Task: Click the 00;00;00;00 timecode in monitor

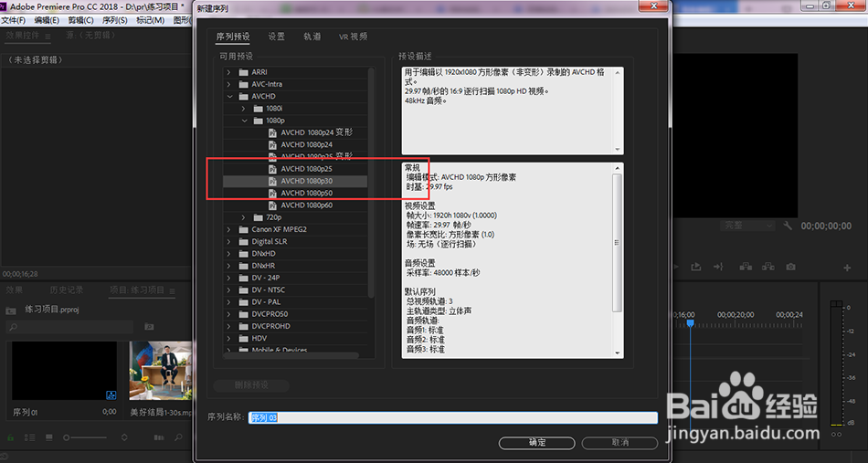Action: coord(826,226)
